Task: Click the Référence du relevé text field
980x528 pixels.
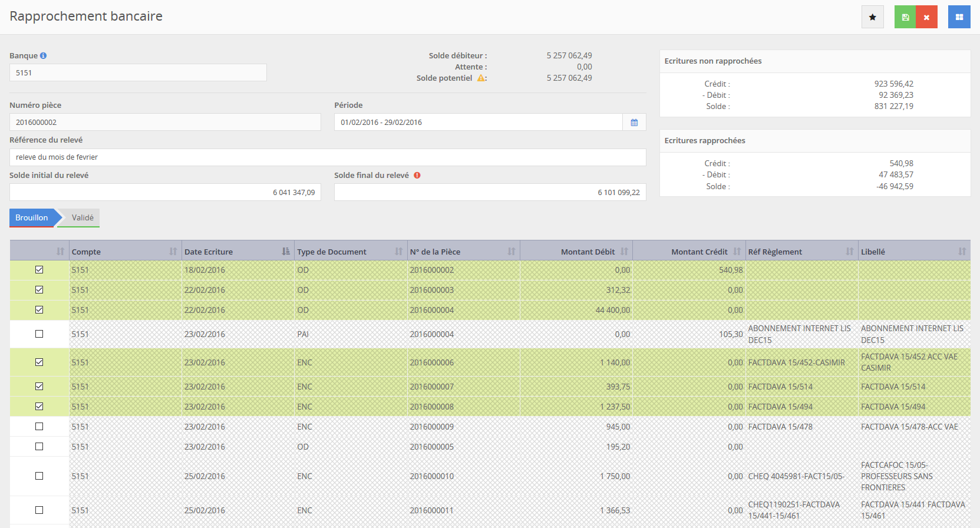Action: pos(328,157)
